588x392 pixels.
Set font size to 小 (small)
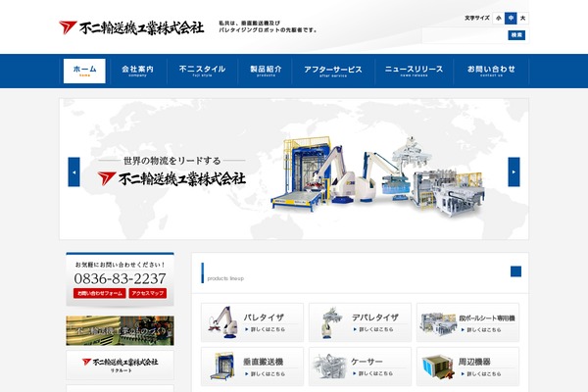(x=499, y=18)
